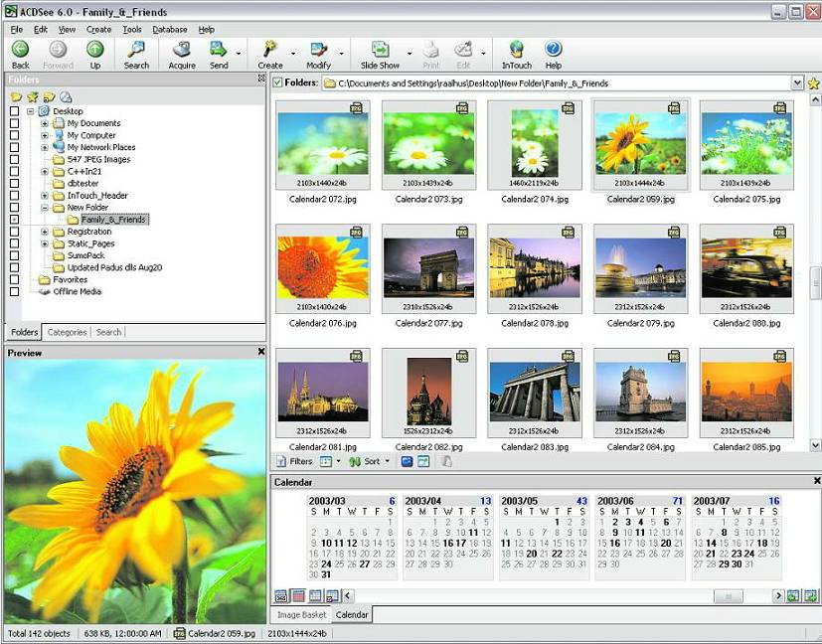
Task: Go Up one folder level
Action: tap(95, 50)
